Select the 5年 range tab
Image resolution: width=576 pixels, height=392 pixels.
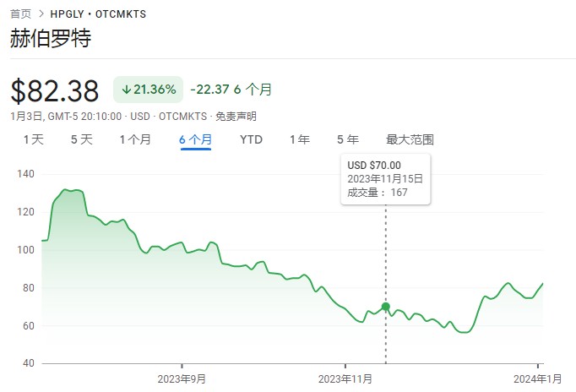coord(348,139)
